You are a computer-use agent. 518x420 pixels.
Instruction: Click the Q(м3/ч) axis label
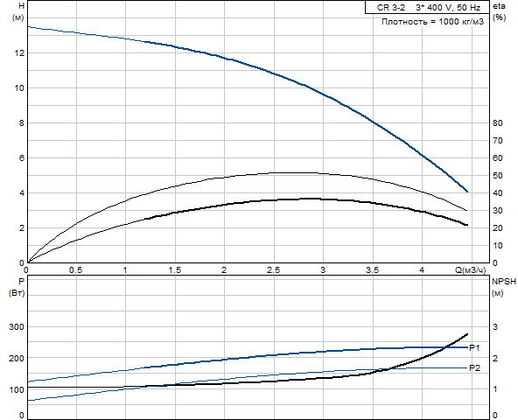(x=470, y=270)
